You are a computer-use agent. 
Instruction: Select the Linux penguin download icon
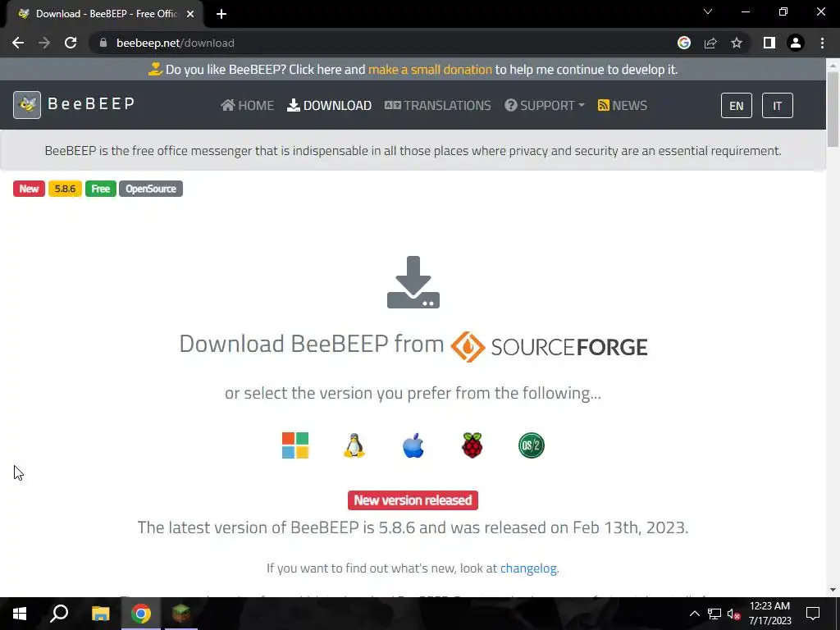point(354,445)
